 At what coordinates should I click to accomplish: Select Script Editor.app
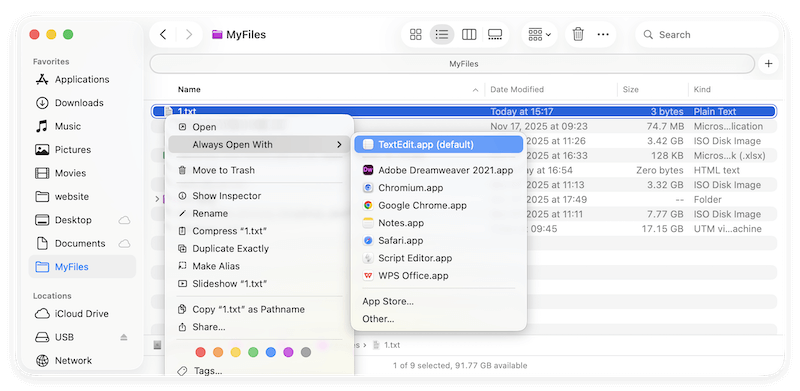439,258
